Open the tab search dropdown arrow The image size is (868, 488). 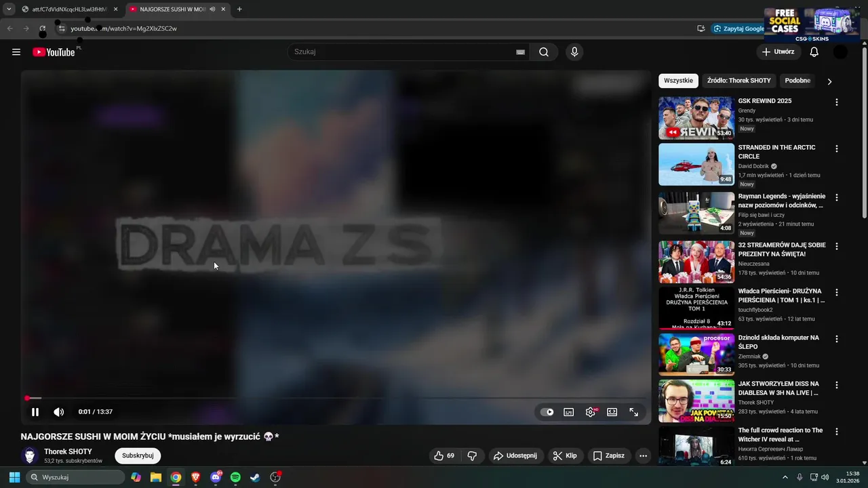tap(8, 9)
